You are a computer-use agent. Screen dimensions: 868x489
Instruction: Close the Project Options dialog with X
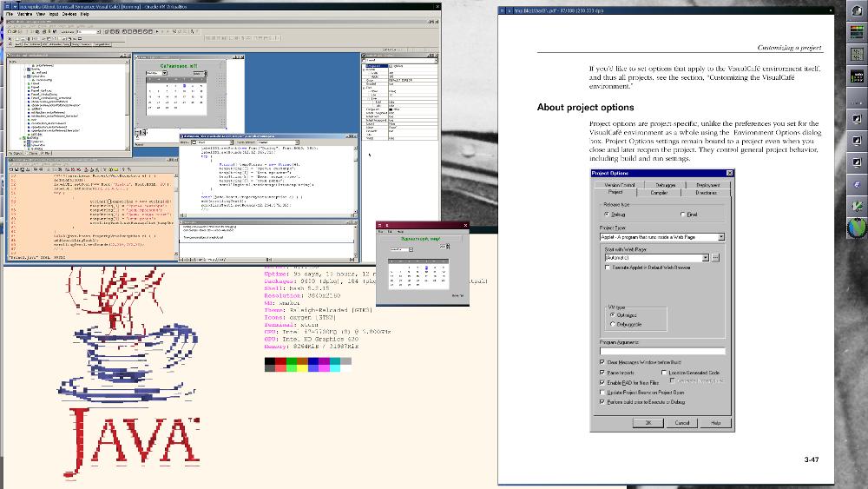(x=730, y=174)
